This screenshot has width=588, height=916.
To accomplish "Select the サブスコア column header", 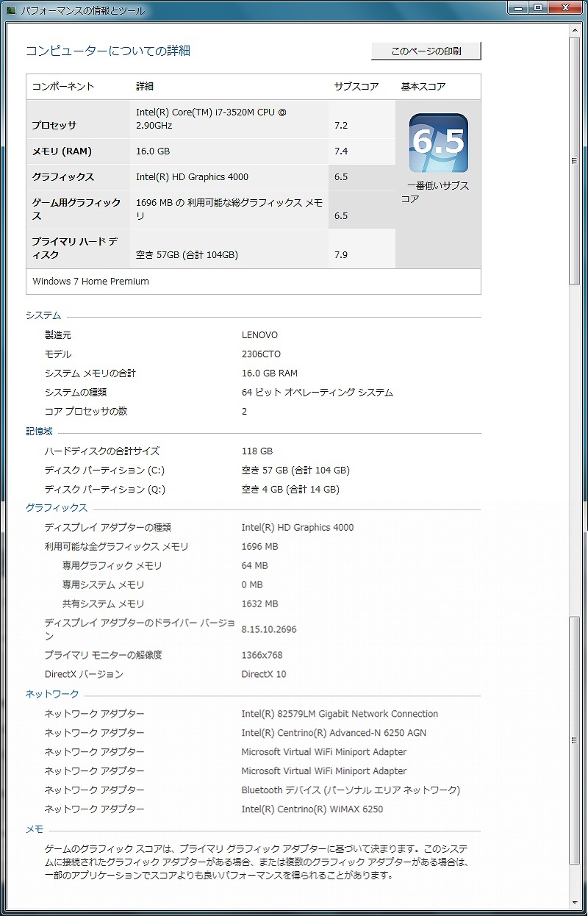I will (356, 87).
